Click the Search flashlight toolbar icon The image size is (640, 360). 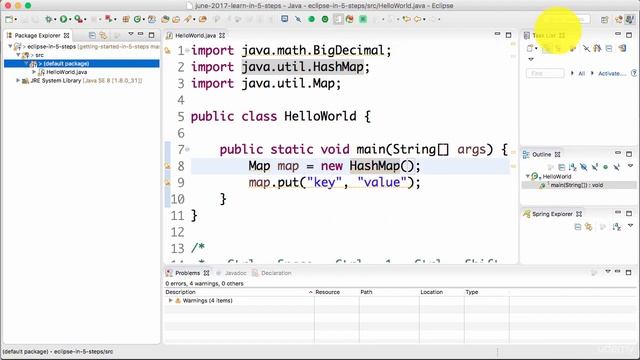188,19
